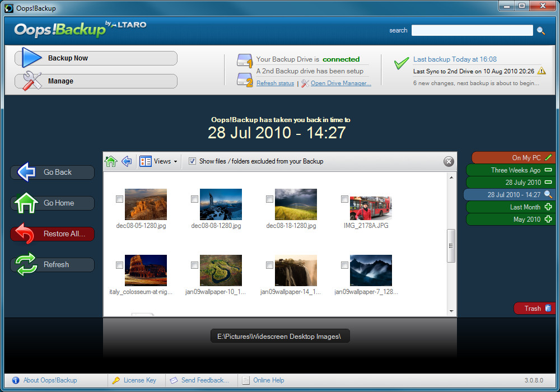Screen dimensions: 560x392
Task: Click the Views layout icon
Action: (x=146, y=161)
